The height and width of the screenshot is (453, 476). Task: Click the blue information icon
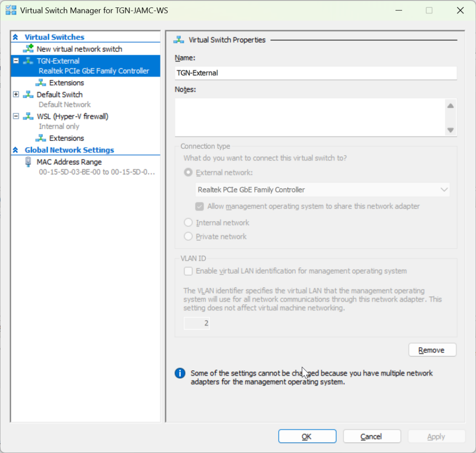[180, 373]
